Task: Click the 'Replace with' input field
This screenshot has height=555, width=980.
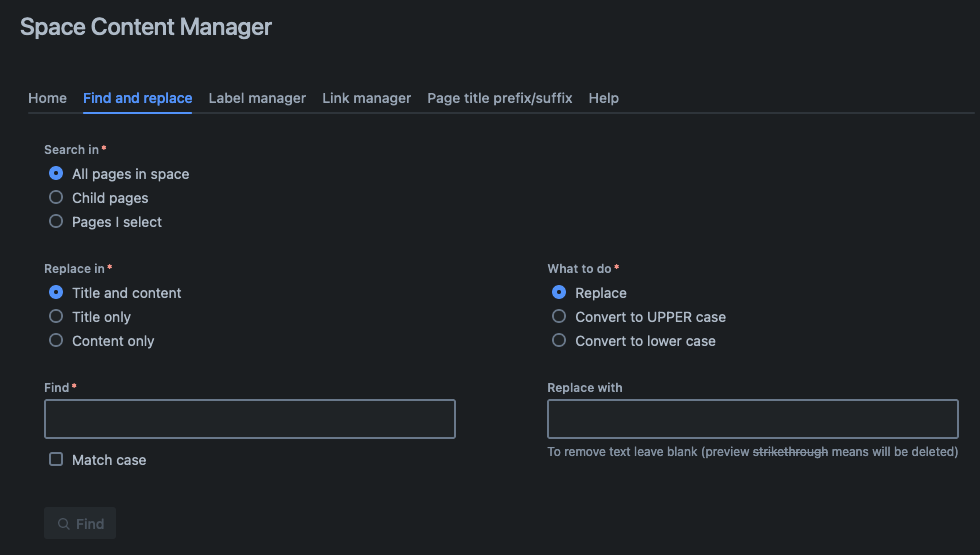Action: 752,419
